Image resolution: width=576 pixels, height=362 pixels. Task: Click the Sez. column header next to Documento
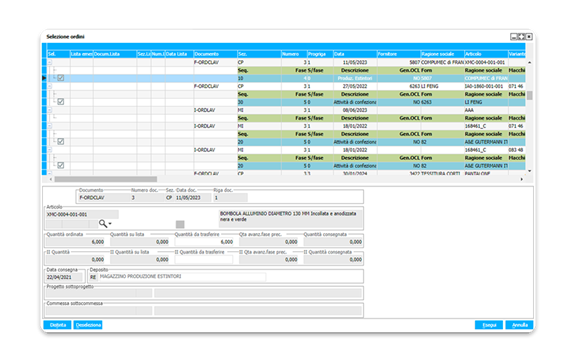pos(259,54)
